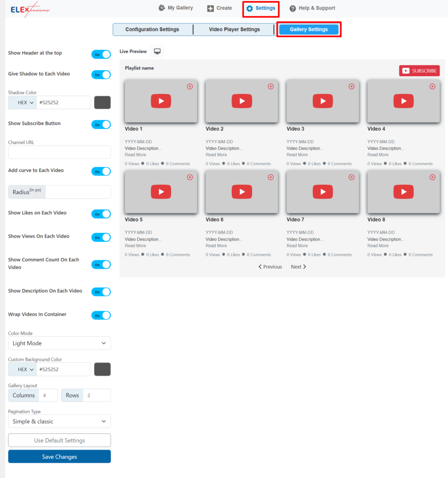Open Shadow Color HEX format dropdown
The width and height of the screenshot is (448, 478).
pyautogui.click(x=22, y=103)
